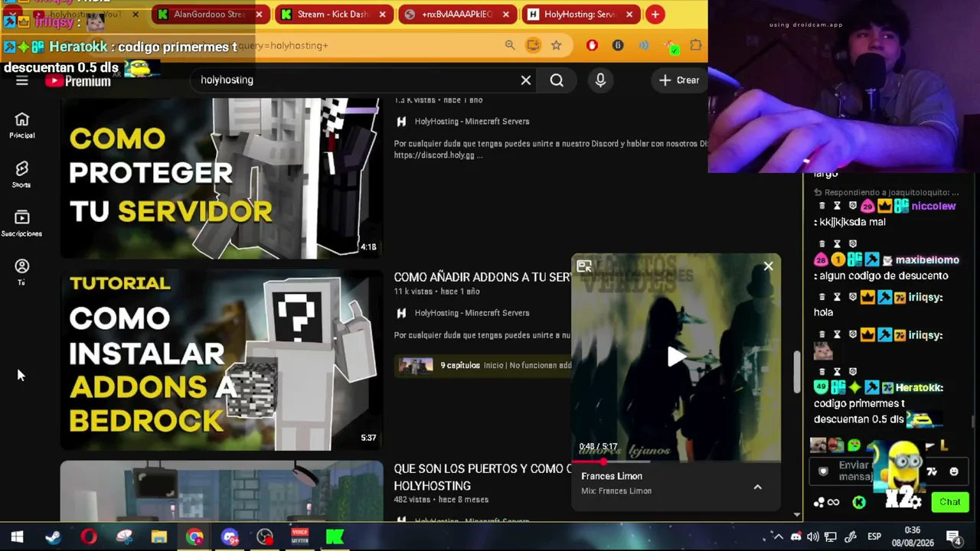Open Shorts in the YouTube sidebar
This screenshot has width=980, height=551.
tap(21, 174)
